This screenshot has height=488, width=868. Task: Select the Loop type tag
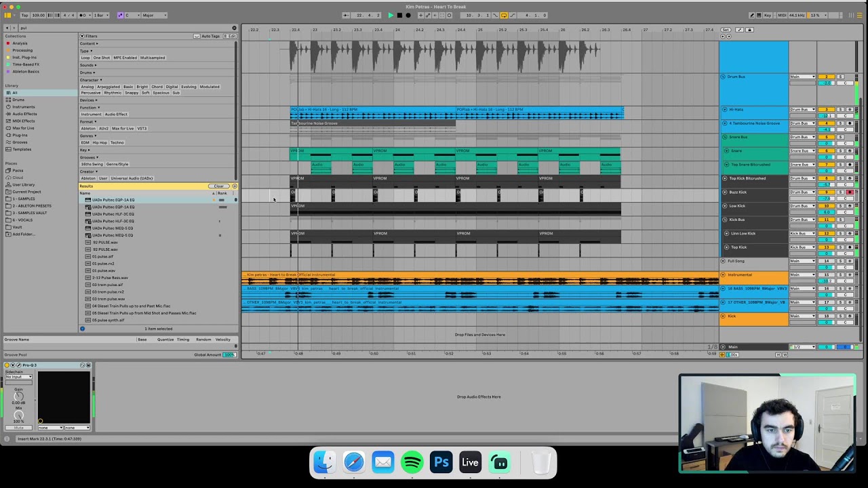[x=85, y=58]
